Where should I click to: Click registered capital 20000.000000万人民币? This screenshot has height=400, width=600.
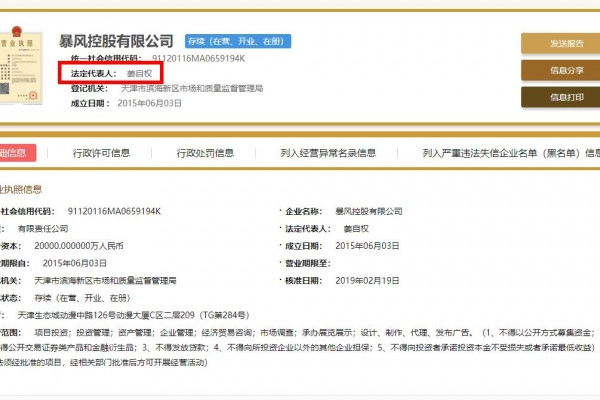pos(79,246)
